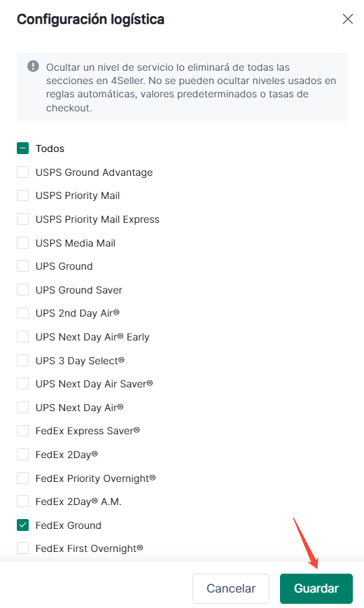
Task: Enable UPS Next Day Air Saver
Action: [x=23, y=383]
